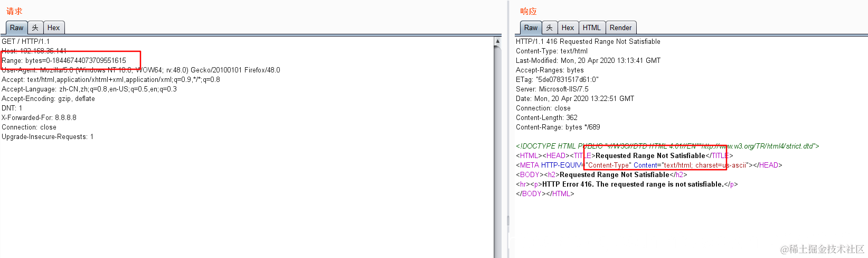Click the 'Content-Length: 362' line
The width and height of the screenshot is (868, 258).
click(x=546, y=117)
